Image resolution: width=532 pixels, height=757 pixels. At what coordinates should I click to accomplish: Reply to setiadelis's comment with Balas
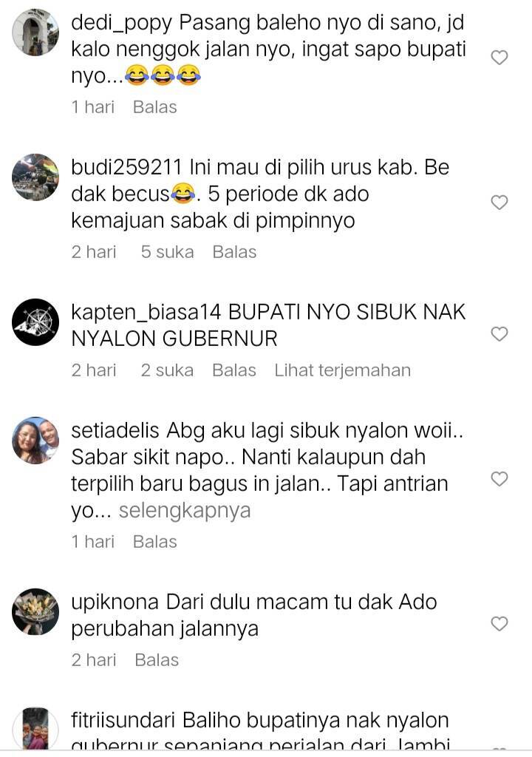pyautogui.click(x=155, y=542)
